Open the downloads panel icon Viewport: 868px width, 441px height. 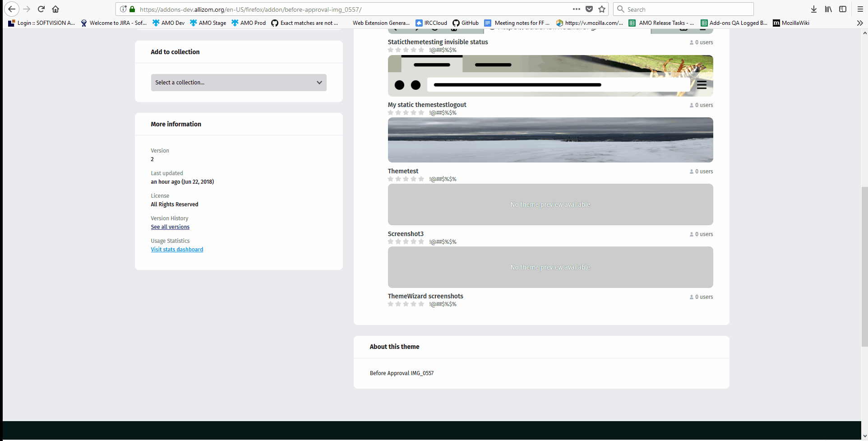point(813,9)
